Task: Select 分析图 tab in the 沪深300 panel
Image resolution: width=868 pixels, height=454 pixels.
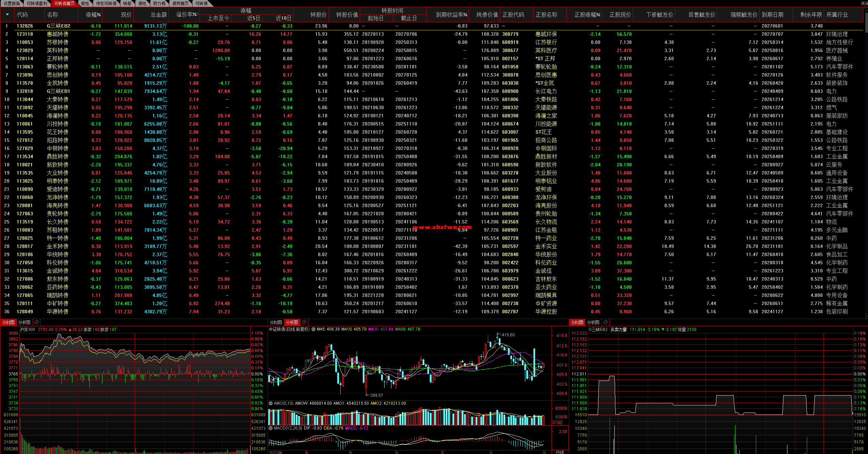Action: [x=24, y=322]
